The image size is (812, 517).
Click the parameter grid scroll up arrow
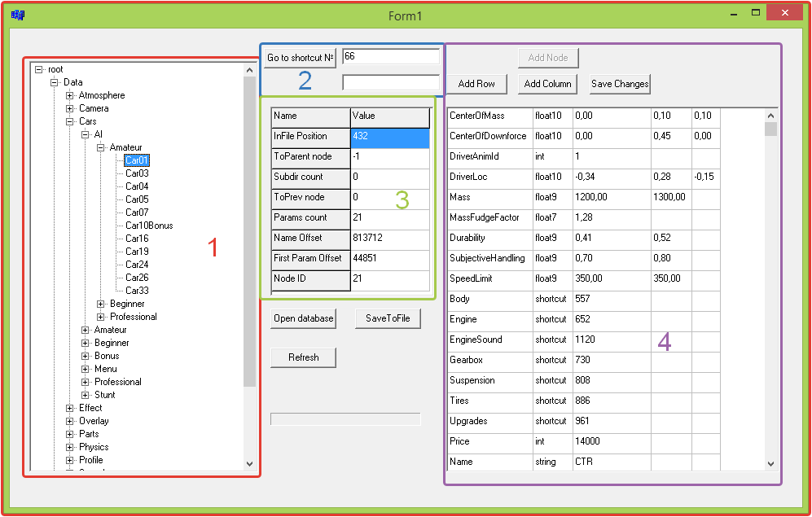[770, 116]
